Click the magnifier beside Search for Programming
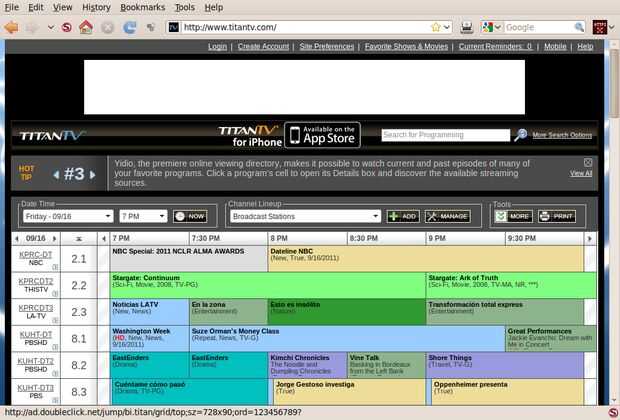 [x=520, y=135]
